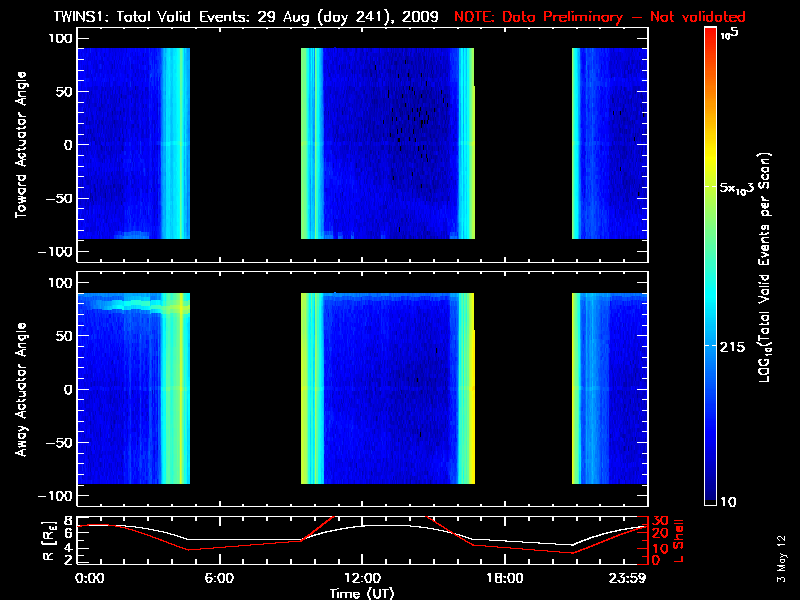Click the '-100' tick of Away Actuator panel

click(x=56, y=496)
